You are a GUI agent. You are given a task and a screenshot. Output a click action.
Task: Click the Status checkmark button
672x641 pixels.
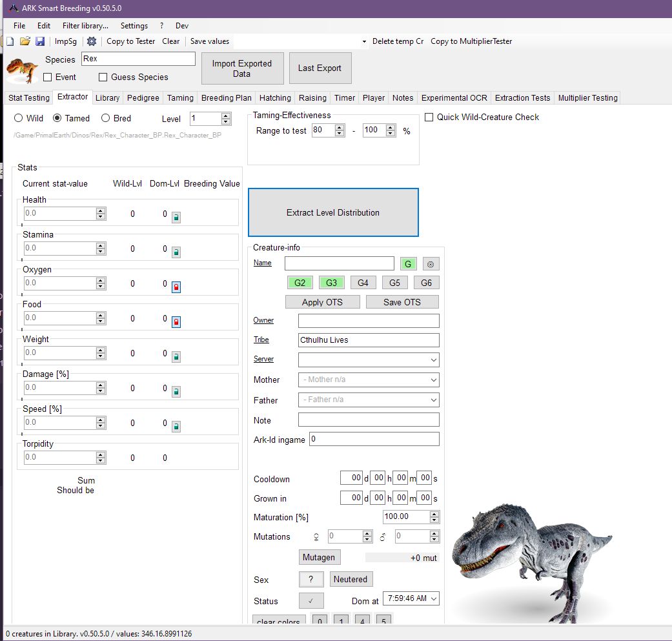tap(311, 601)
